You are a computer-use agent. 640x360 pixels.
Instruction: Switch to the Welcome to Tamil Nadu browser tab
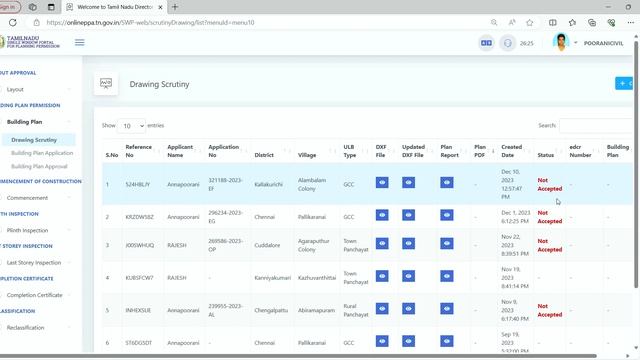click(x=114, y=7)
